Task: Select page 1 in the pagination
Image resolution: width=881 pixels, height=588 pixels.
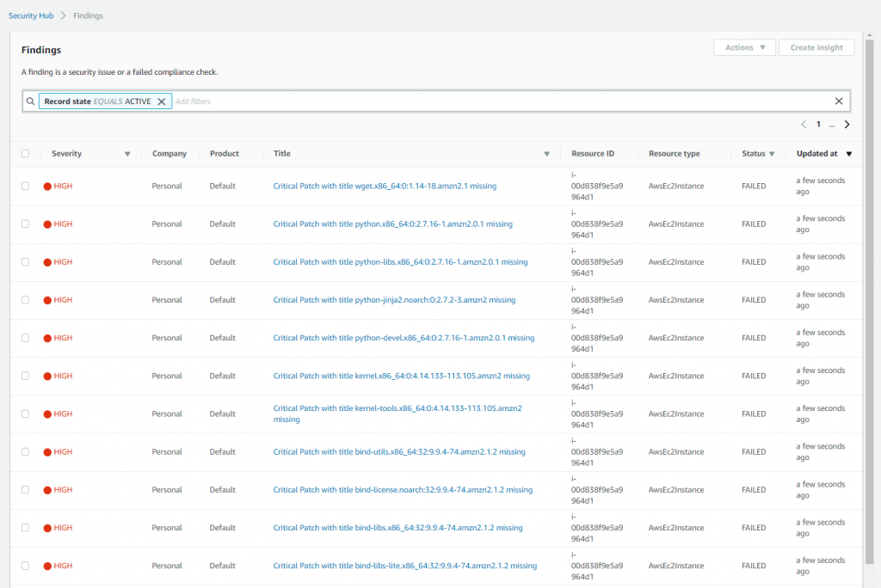Action: [817, 124]
